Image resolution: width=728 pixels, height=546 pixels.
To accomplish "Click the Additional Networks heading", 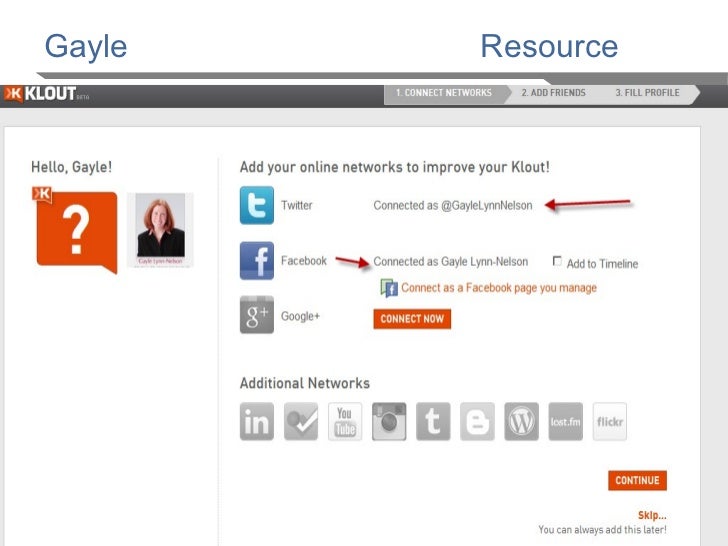I will (305, 383).
